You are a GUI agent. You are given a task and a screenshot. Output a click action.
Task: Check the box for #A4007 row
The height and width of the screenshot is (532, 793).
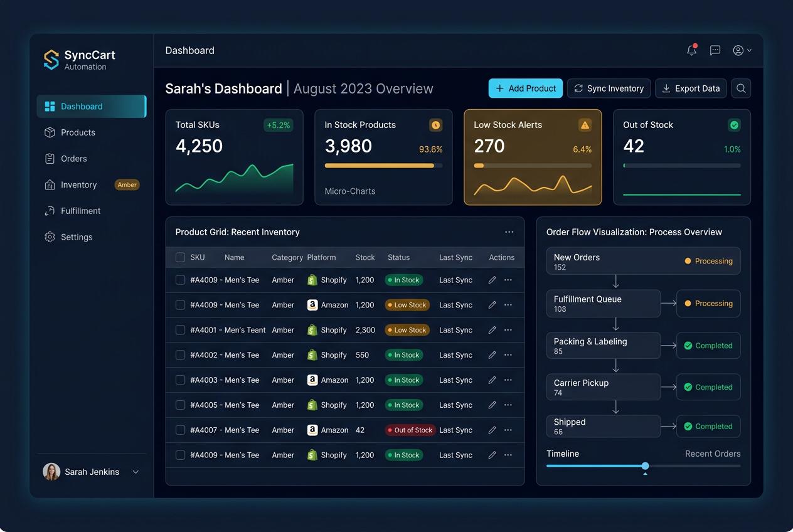[x=180, y=430]
